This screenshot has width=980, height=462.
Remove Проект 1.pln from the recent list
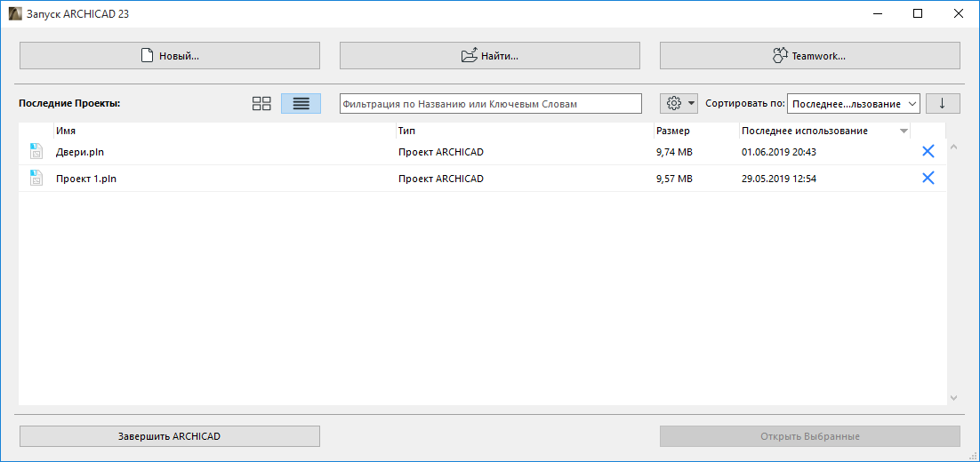click(928, 178)
